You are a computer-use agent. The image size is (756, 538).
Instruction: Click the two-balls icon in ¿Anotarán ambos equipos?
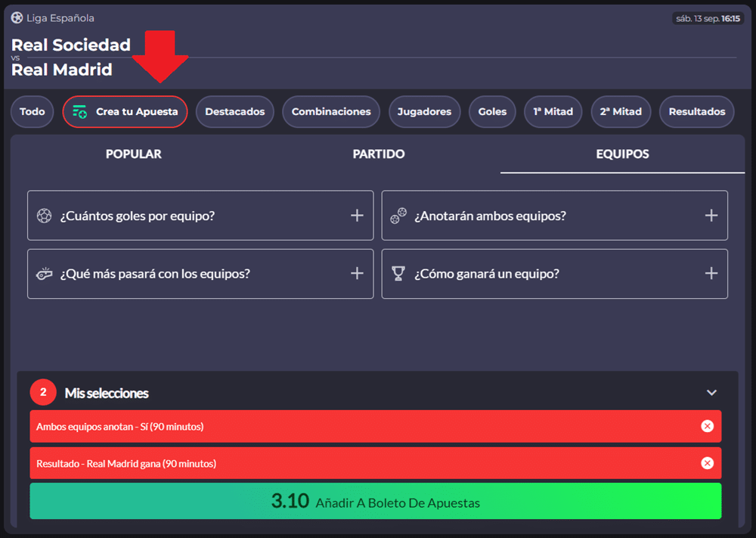point(398,215)
